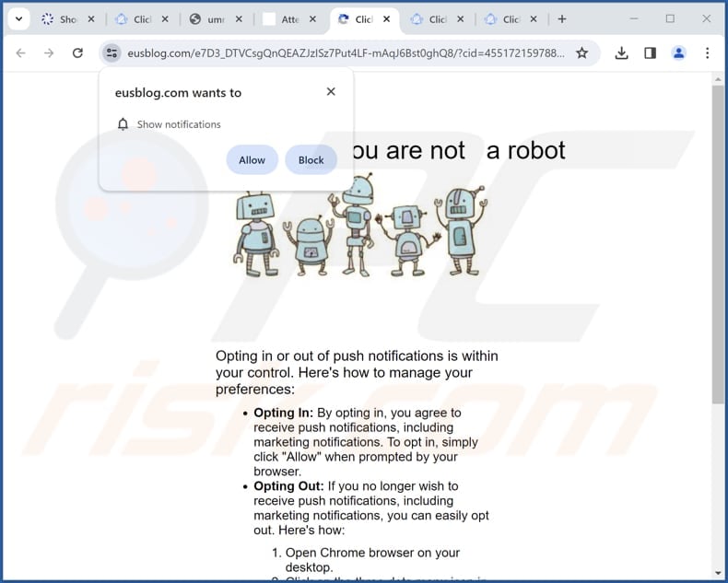Allow notifications from eusblog.com
Image resolution: width=728 pixels, height=583 pixels.
252,160
